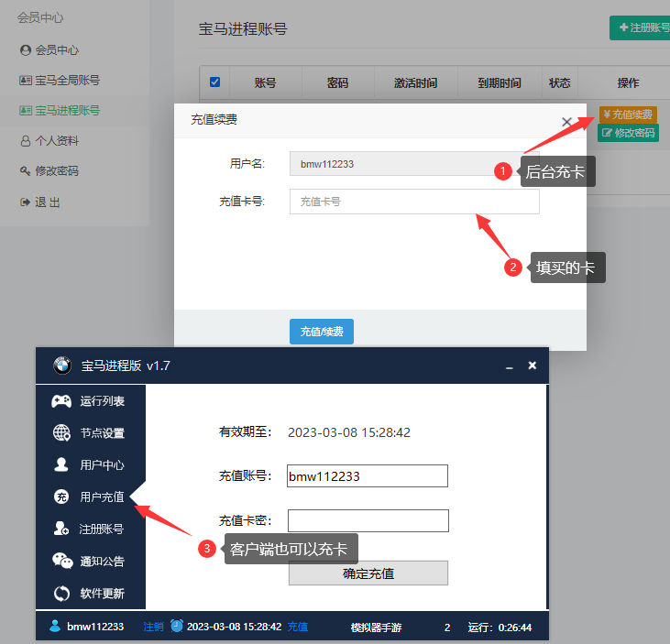Click the 账号 column header

pos(266,82)
